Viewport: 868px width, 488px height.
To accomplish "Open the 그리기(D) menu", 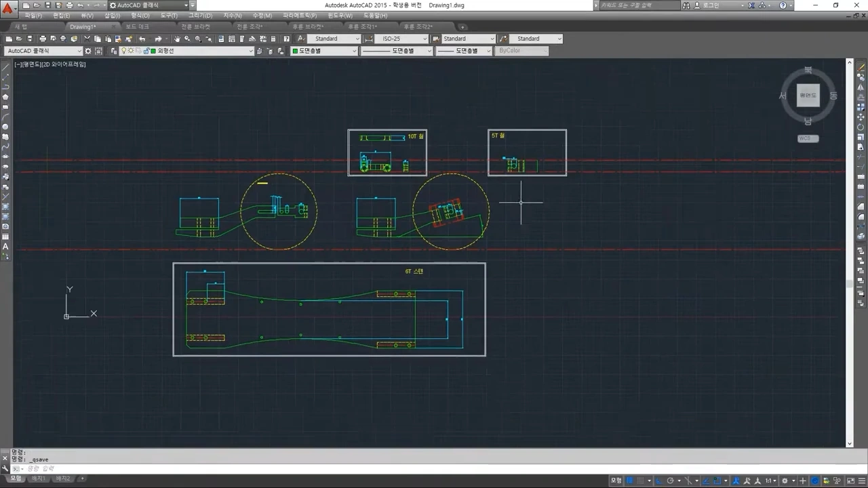I will point(200,16).
